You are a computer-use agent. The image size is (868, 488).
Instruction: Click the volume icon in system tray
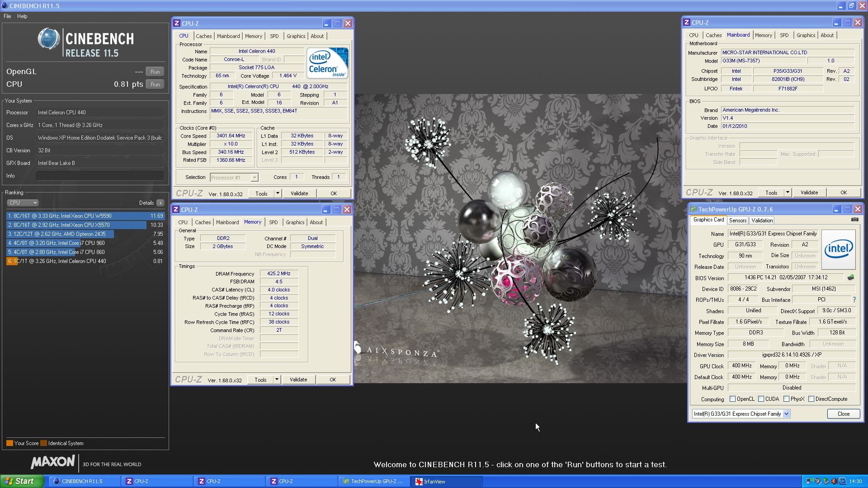click(x=834, y=481)
